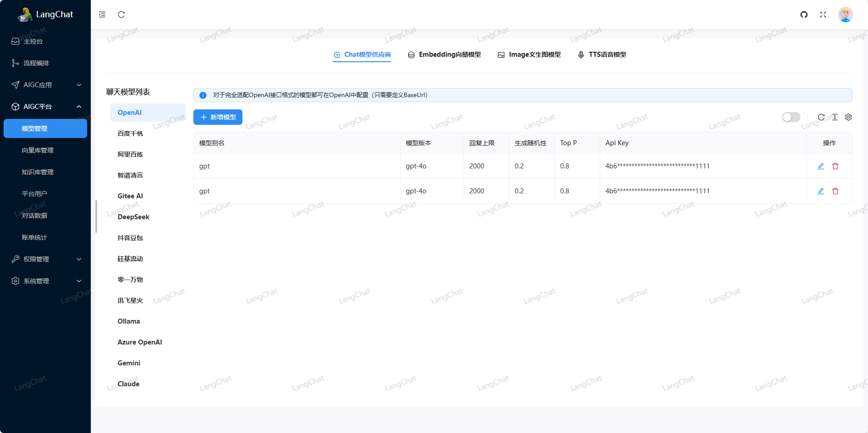Click the provider list scrollbar
The width and height of the screenshot is (868, 433).
pyautogui.click(x=96, y=216)
